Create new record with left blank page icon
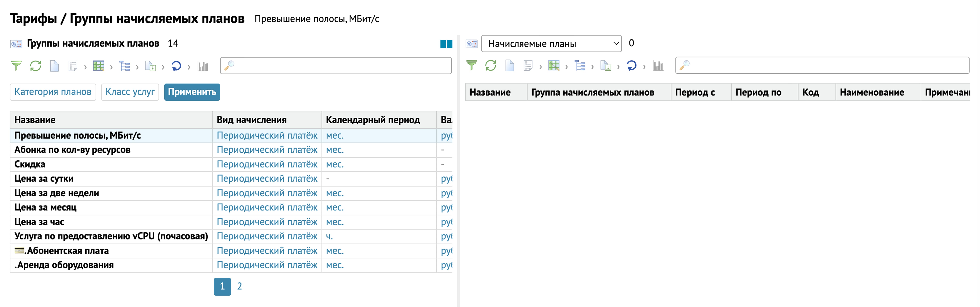Screen dimensions: 980x307 pyautogui.click(x=54, y=66)
